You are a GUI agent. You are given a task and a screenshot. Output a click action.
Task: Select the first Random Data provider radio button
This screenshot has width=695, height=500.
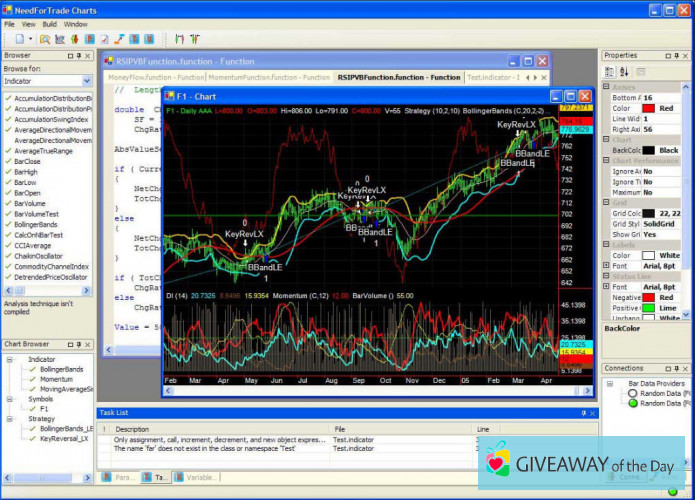(x=632, y=393)
